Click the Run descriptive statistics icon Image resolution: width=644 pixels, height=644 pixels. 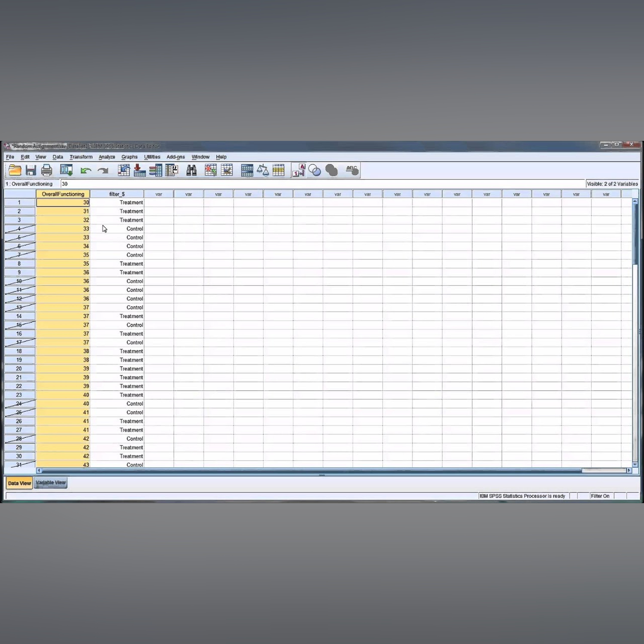click(x=172, y=170)
